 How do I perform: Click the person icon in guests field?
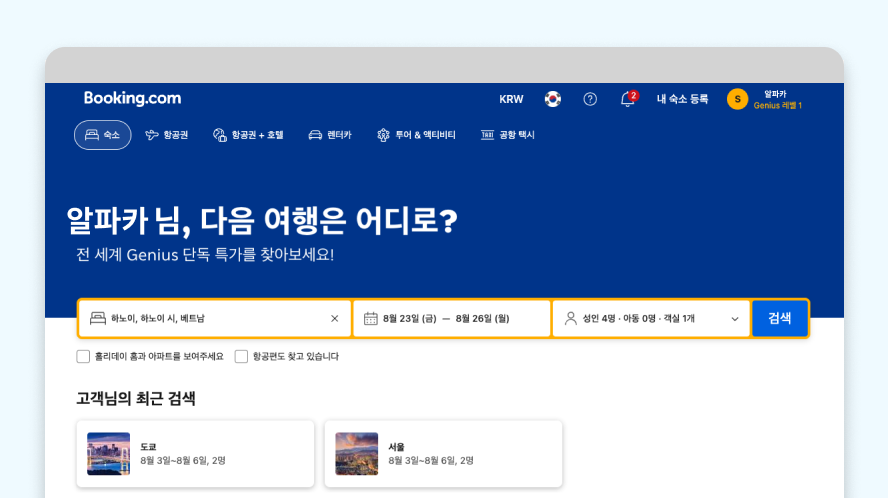coord(571,318)
